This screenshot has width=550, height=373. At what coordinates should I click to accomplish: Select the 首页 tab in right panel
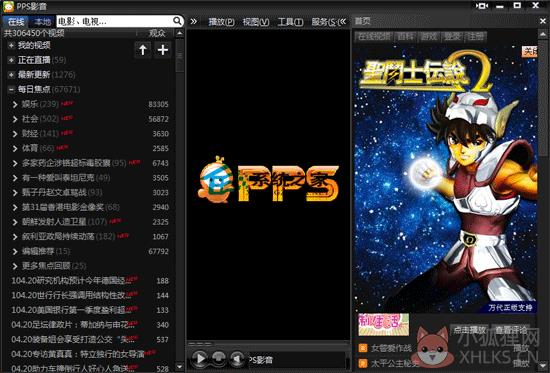363,21
